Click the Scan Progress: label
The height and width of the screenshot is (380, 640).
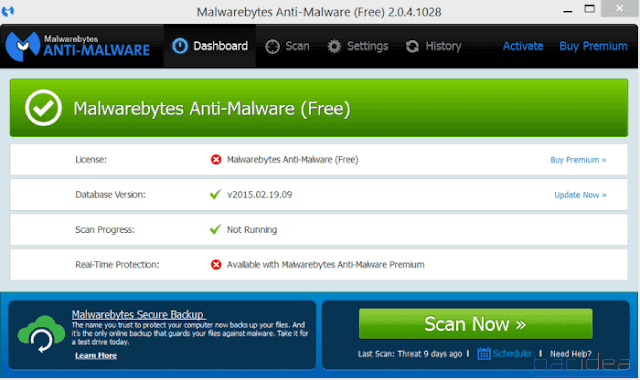point(104,230)
